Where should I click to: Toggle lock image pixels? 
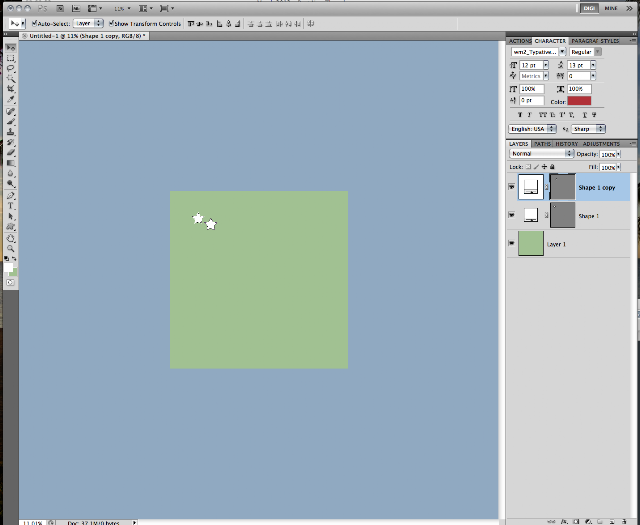tap(536, 167)
